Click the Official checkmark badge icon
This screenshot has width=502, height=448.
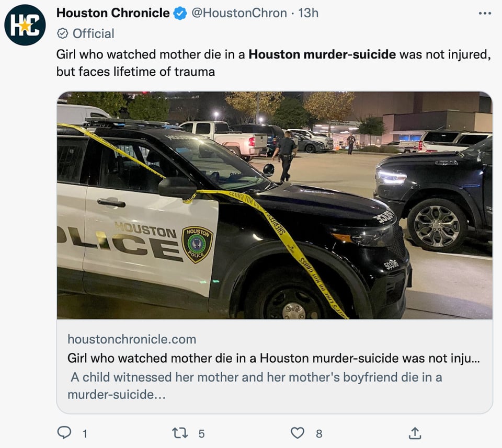click(x=62, y=33)
